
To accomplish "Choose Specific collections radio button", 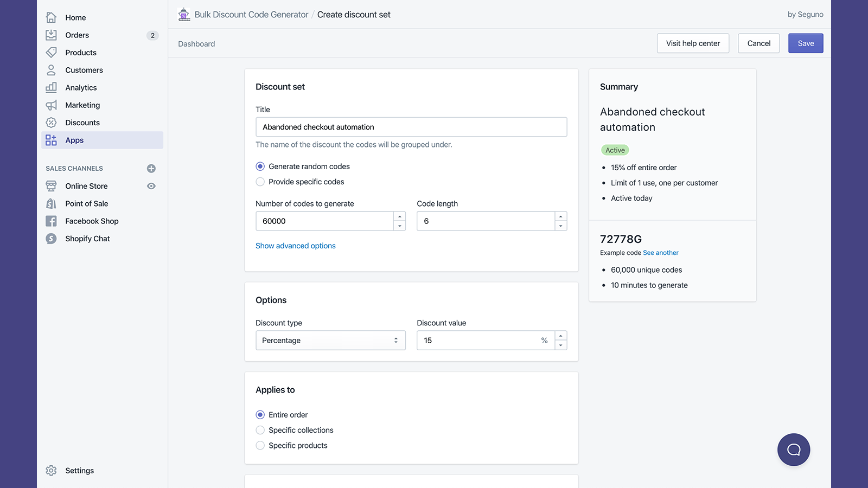I will tap(260, 430).
